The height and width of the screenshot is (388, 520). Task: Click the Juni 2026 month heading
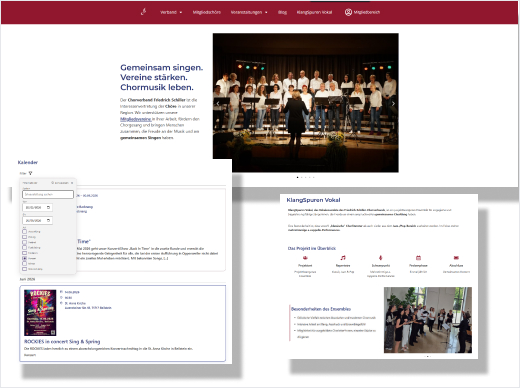27,279
